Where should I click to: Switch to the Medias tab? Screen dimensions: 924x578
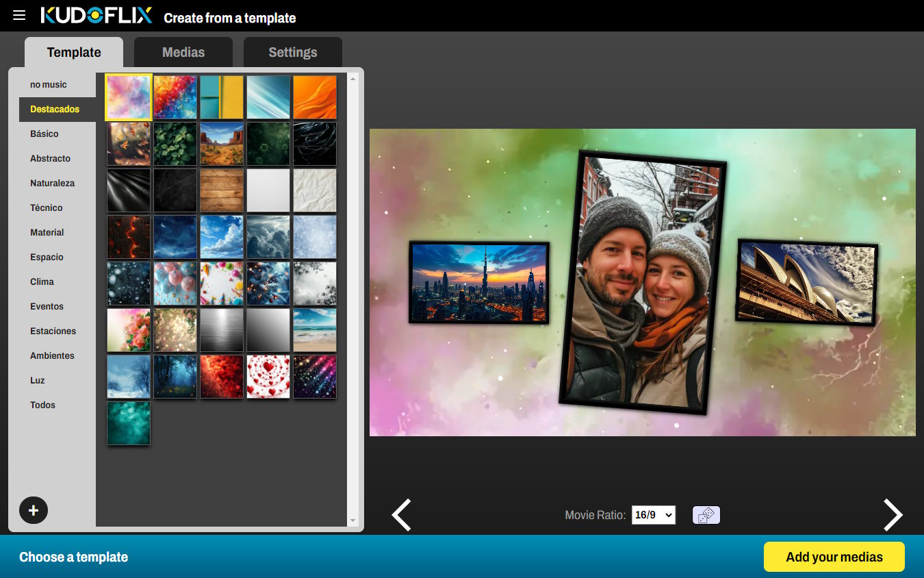click(183, 52)
